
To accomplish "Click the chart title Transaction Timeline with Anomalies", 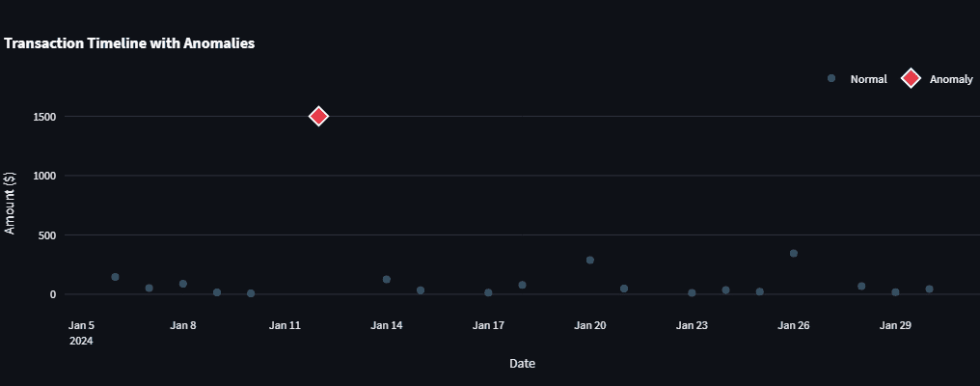I will (129, 43).
